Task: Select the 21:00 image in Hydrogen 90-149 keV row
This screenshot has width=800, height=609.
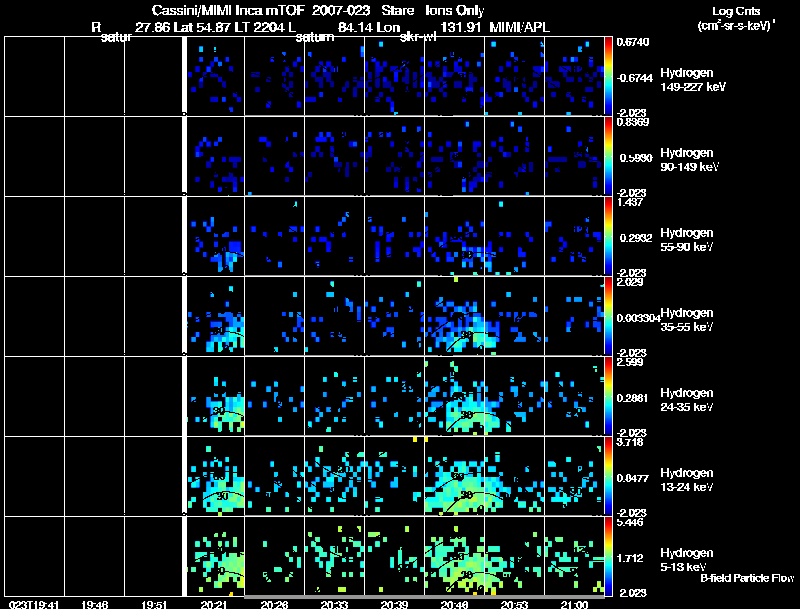Action: coord(574,156)
